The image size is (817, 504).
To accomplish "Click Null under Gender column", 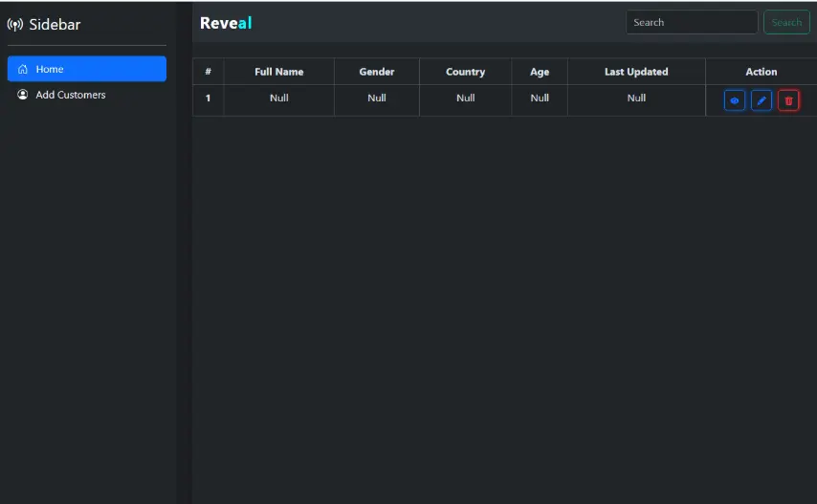I will [376, 98].
